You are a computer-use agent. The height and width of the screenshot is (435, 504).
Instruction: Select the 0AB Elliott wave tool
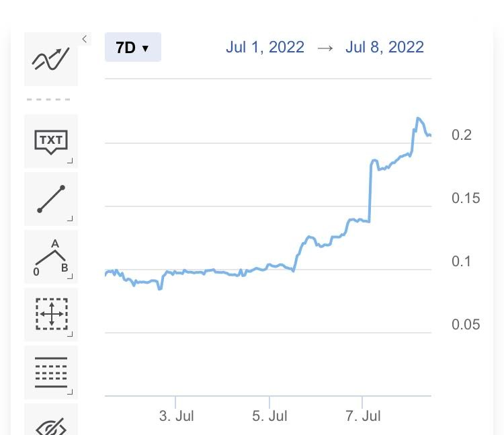click(x=51, y=257)
